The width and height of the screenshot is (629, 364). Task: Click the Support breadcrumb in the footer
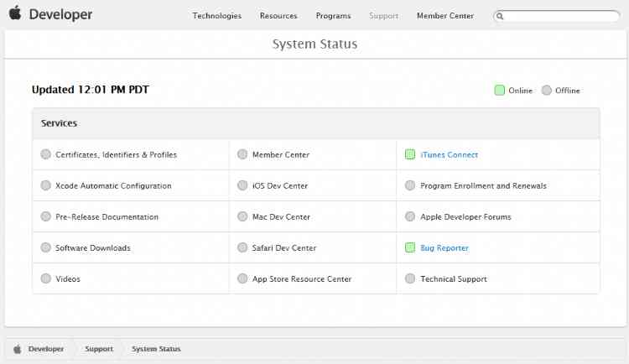(99, 349)
